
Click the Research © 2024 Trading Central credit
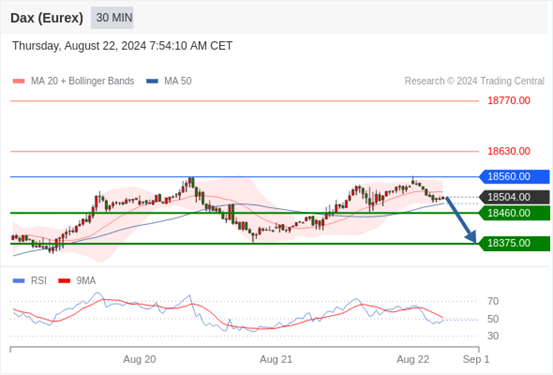[474, 81]
